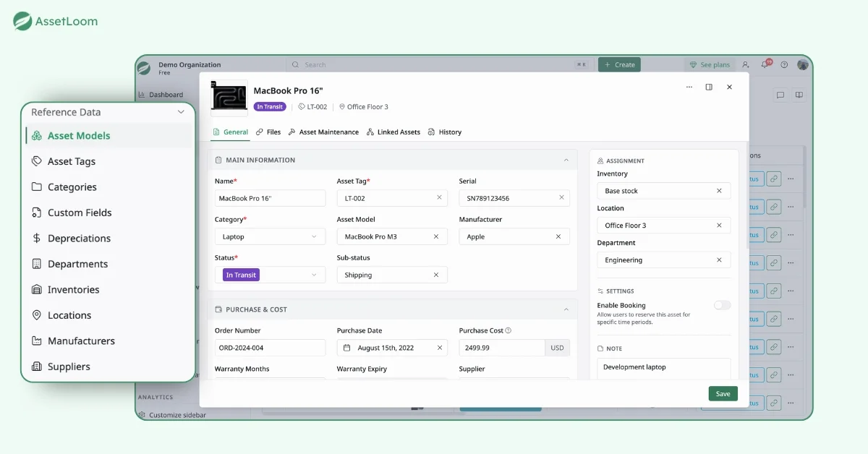
Task: Clear the Serial SN789123456 value
Action: click(561, 197)
